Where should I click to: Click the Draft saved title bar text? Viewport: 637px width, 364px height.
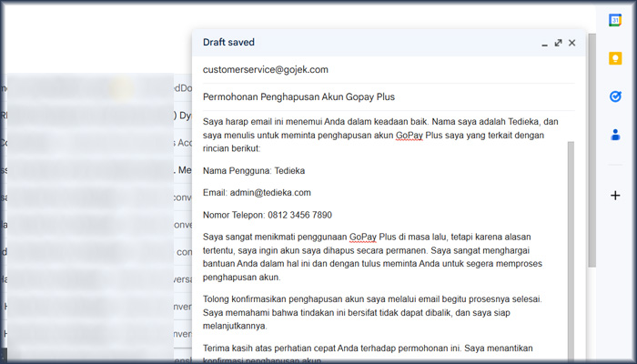[x=228, y=42]
